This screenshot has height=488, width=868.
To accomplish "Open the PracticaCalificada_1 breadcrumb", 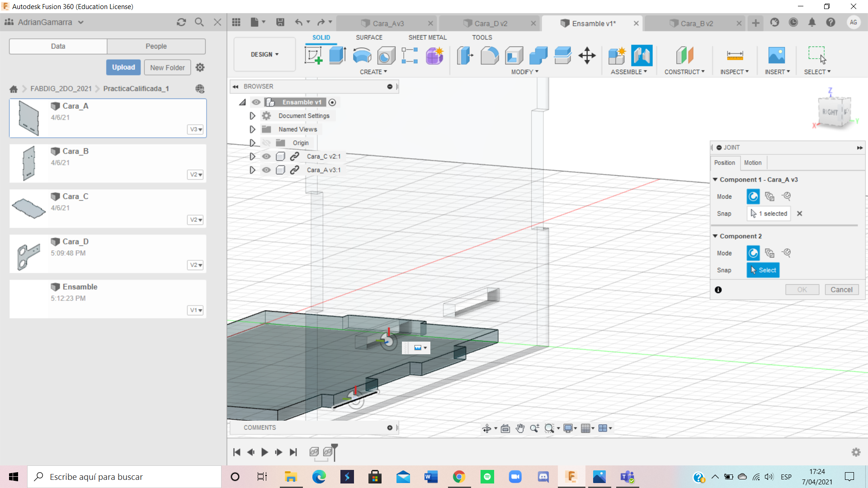I will point(136,89).
